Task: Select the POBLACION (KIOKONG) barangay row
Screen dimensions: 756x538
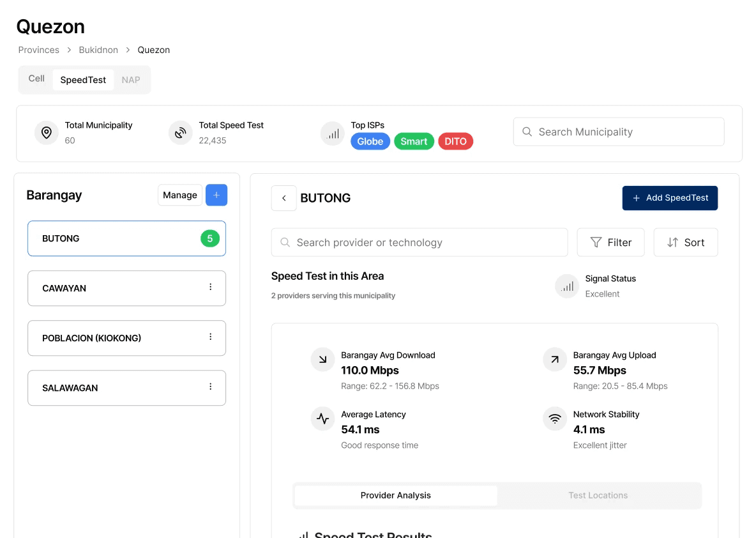Action: coord(127,338)
